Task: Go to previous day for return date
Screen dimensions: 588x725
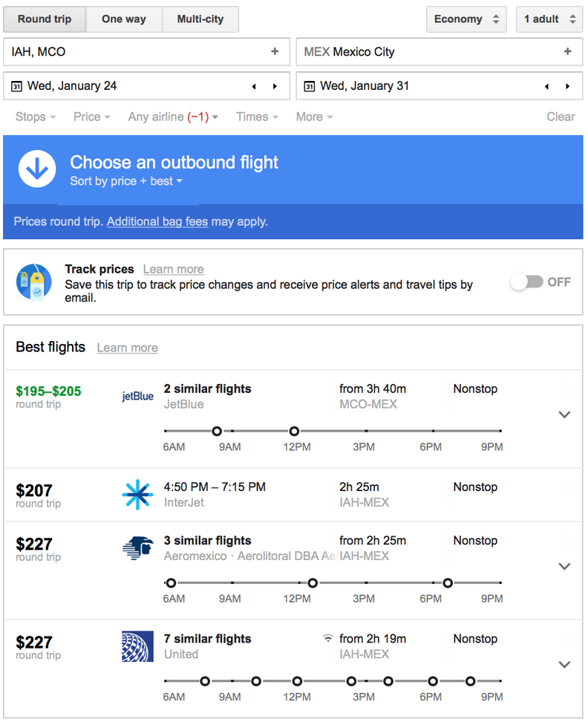Action: coord(547,86)
